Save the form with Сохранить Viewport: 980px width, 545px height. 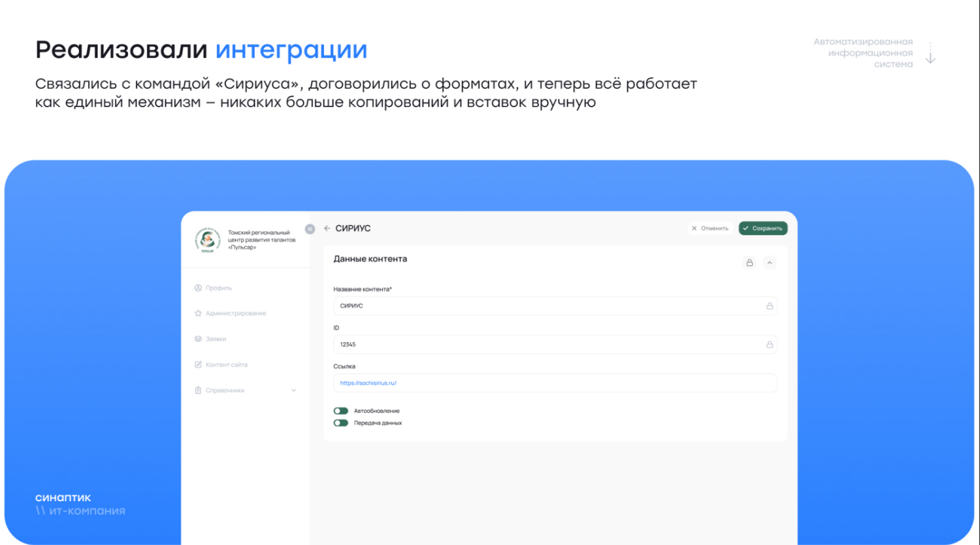coord(763,229)
